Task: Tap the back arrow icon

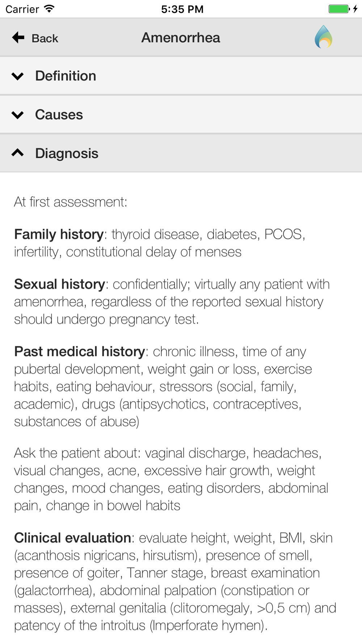Action: click(x=18, y=37)
